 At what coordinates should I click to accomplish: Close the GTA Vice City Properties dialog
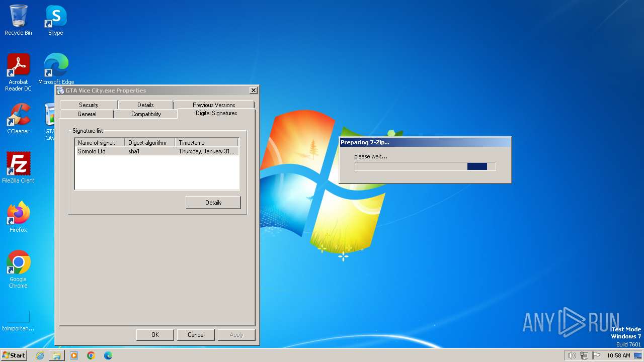(253, 90)
